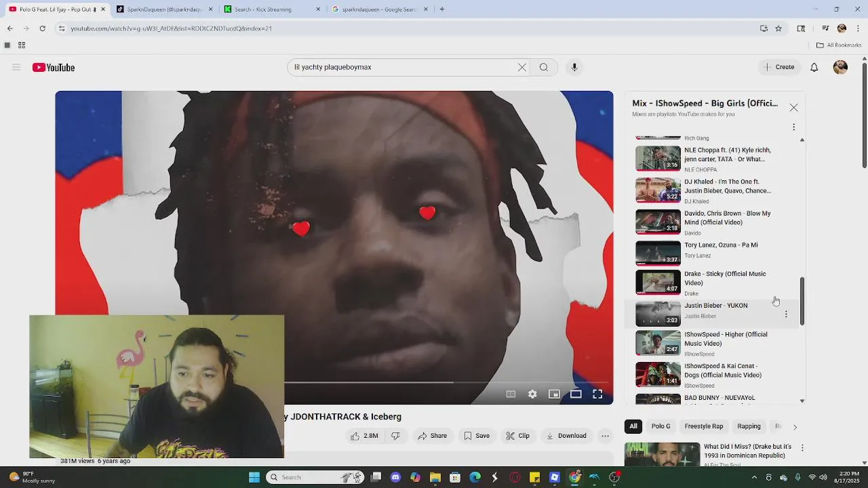Dislike the video
Screen dimensions: 868x488
click(x=395, y=436)
